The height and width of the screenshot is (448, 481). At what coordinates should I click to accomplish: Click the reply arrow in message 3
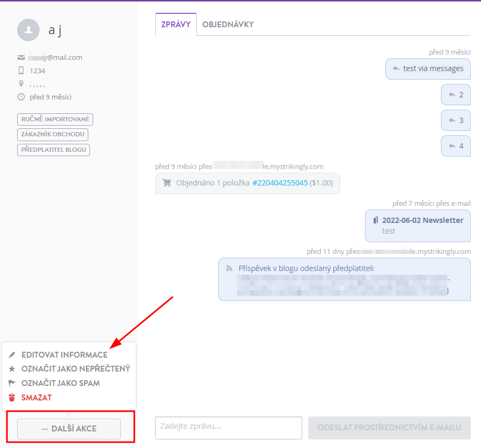(452, 120)
